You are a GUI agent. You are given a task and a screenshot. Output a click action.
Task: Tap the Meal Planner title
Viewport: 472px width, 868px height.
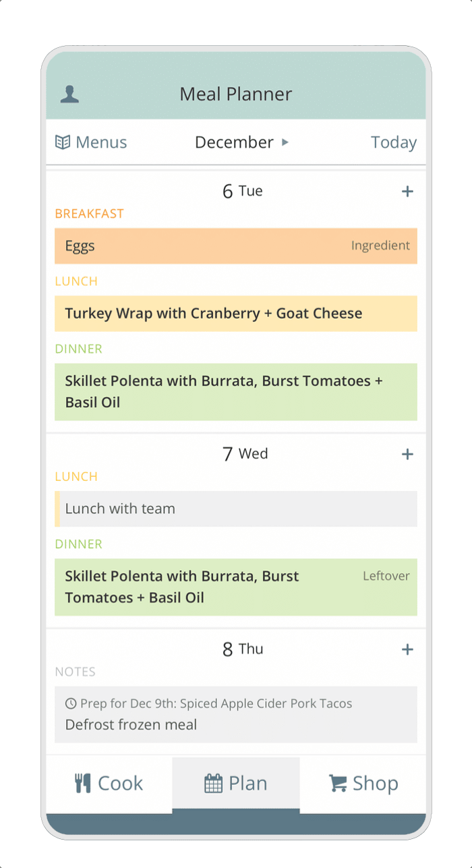(x=236, y=94)
